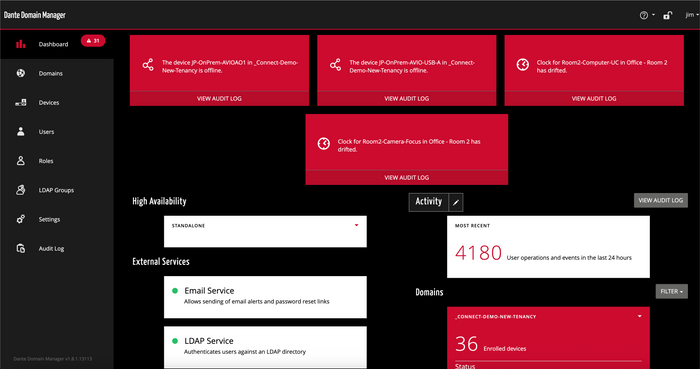This screenshot has width=700, height=369.
Task: View audit log for Room2-Camera-Focus alert
Action: (x=406, y=178)
